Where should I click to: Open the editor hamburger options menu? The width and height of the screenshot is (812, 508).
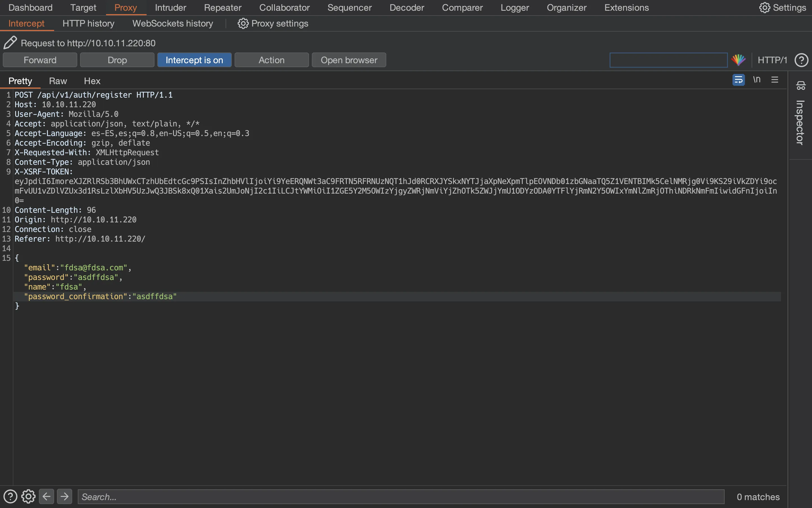tap(775, 80)
